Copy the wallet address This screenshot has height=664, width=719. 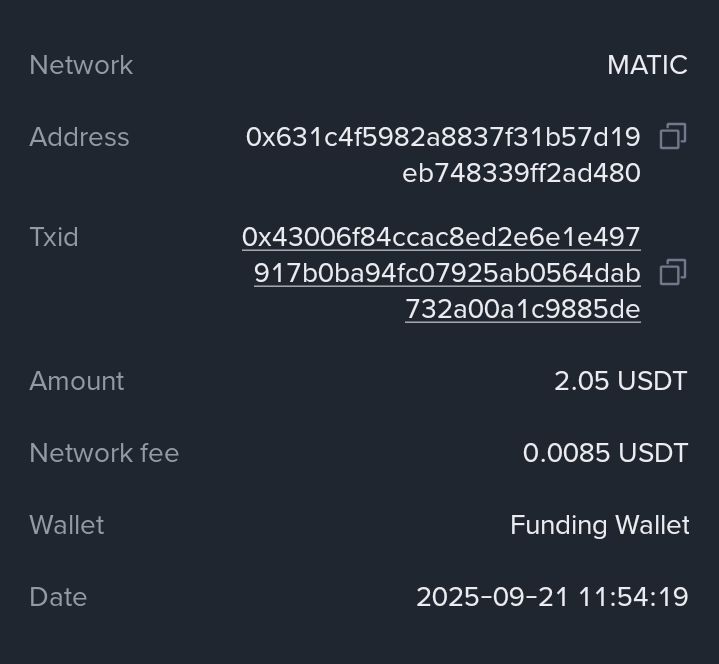click(x=673, y=137)
